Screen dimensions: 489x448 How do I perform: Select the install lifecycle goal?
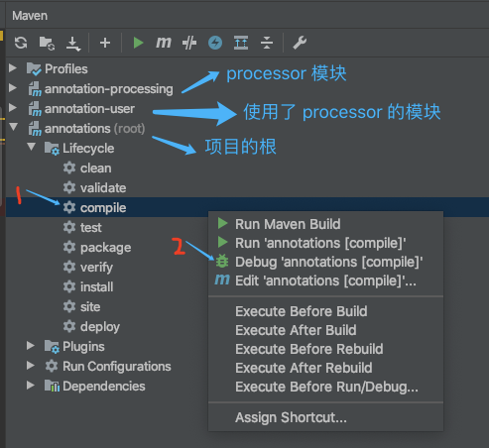click(97, 287)
